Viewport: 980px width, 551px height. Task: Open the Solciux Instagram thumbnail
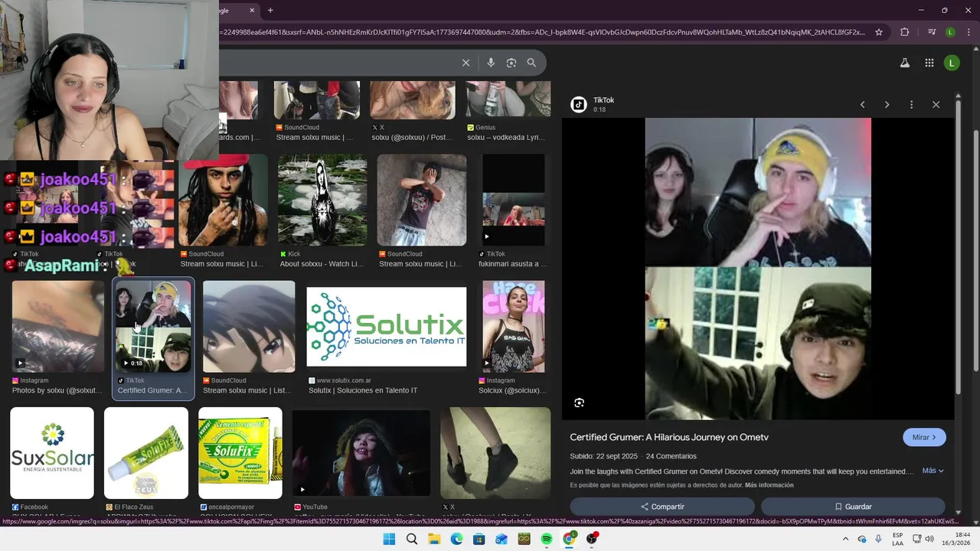[514, 327]
